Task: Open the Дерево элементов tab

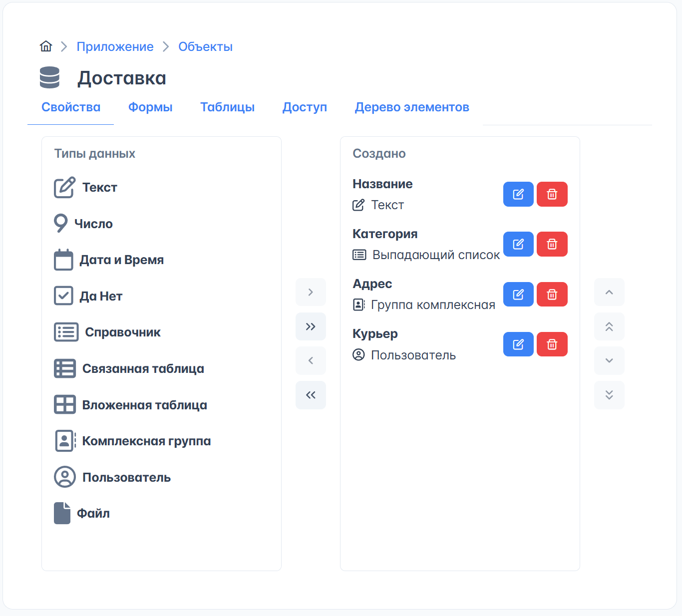Action: point(411,107)
